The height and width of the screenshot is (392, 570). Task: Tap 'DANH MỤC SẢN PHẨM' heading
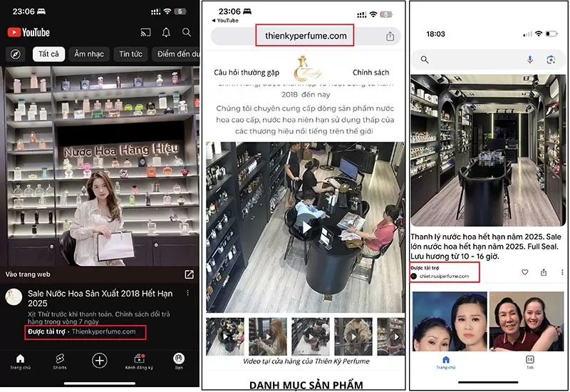coord(306,385)
